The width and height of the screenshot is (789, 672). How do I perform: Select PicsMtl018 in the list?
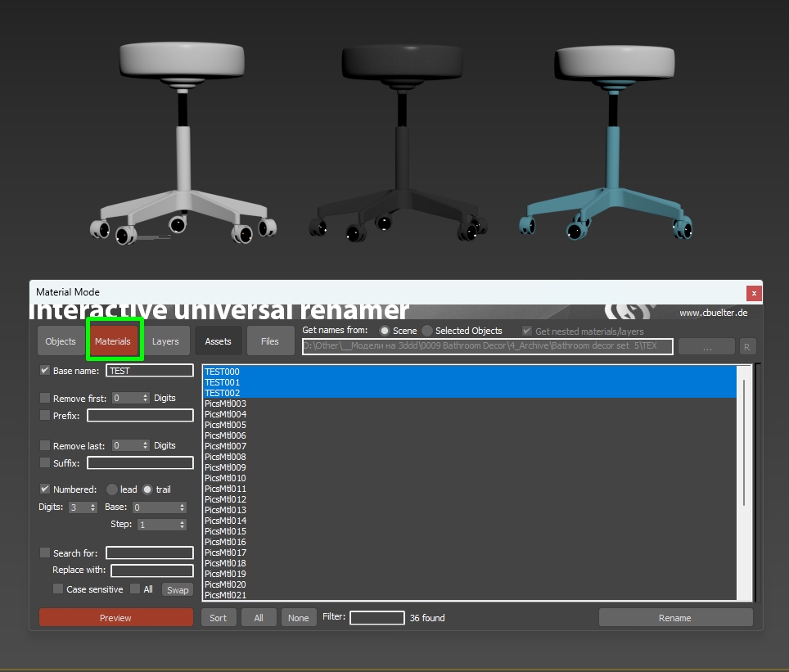470,563
